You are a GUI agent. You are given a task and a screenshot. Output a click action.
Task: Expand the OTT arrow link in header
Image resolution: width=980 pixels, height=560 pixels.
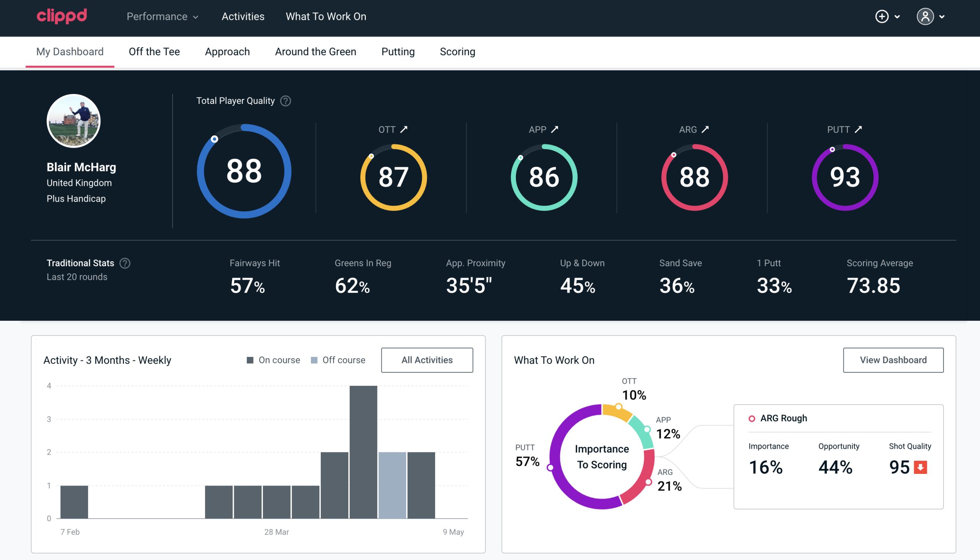pyautogui.click(x=404, y=129)
